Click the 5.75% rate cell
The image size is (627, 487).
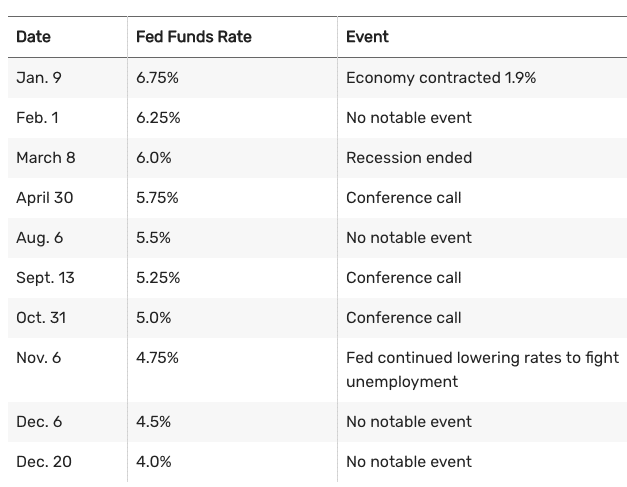(157, 197)
